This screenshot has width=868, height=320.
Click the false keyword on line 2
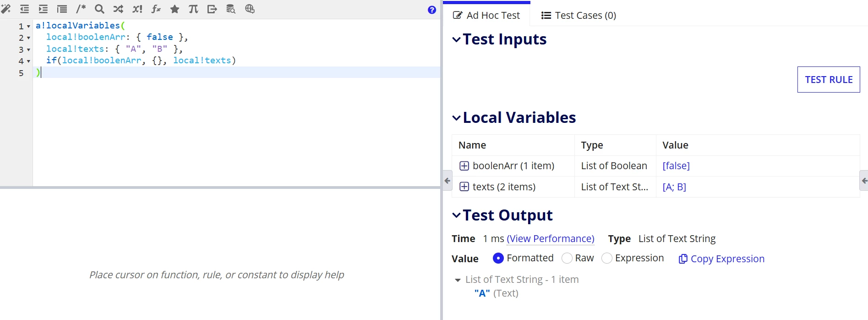click(x=160, y=37)
